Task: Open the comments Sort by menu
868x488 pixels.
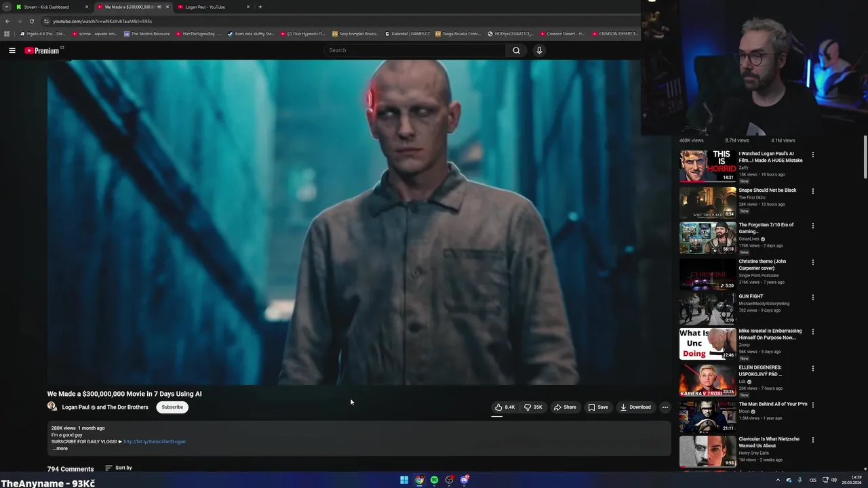Action: [x=119, y=468]
